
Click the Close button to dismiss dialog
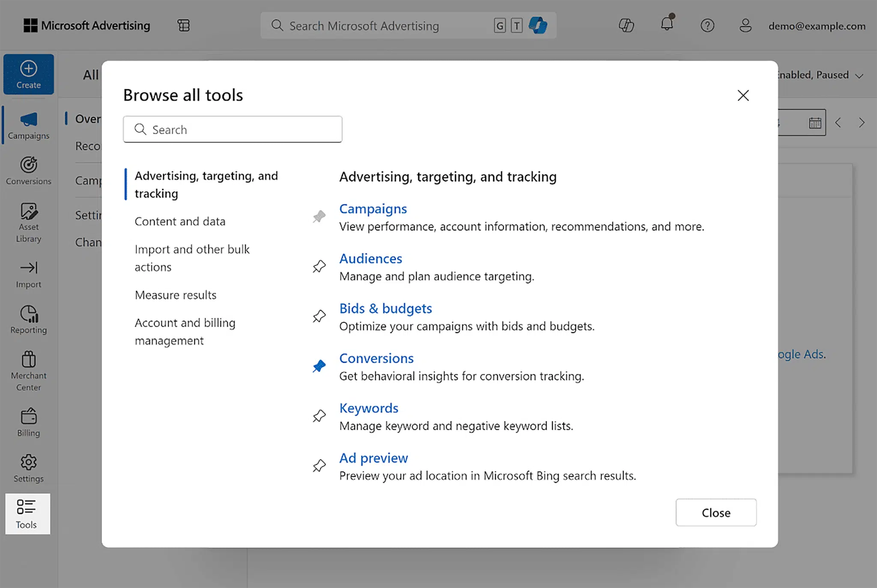pyautogui.click(x=716, y=512)
